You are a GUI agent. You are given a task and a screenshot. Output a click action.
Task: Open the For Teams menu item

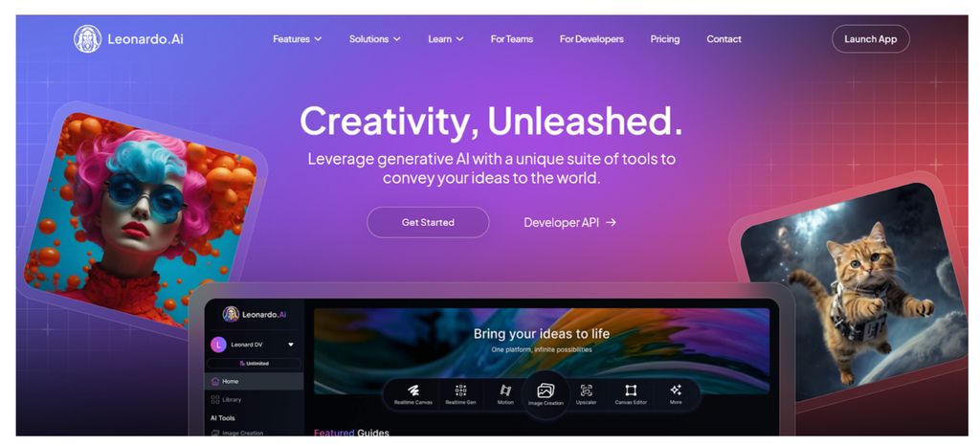(512, 38)
